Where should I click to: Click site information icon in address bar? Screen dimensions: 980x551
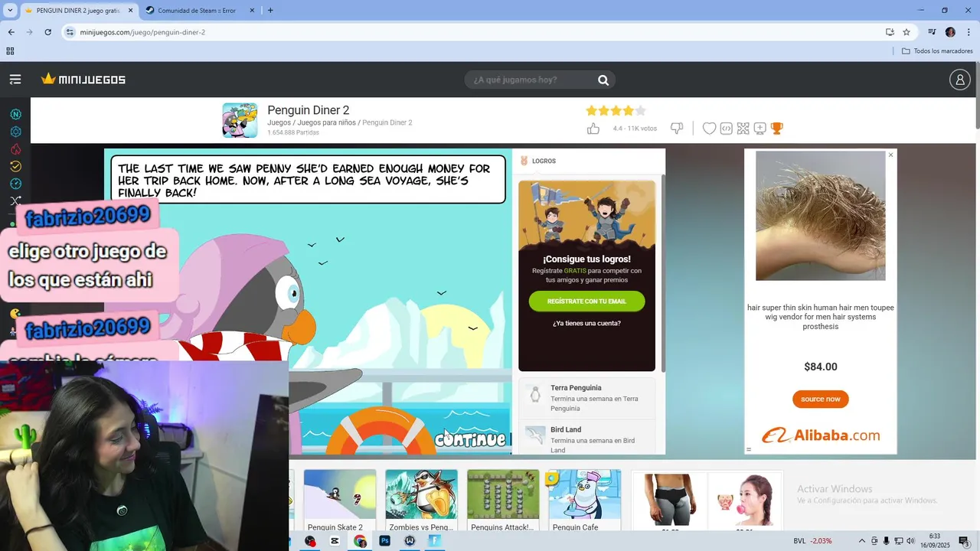coord(70,32)
